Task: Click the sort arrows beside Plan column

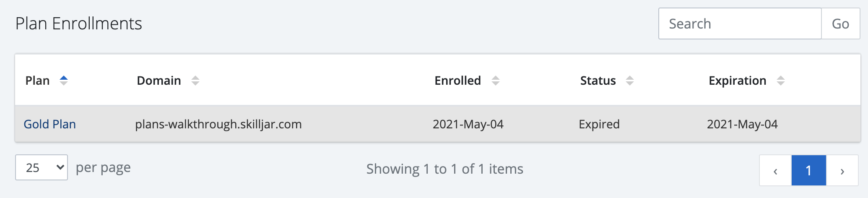Action: coord(64,81)
